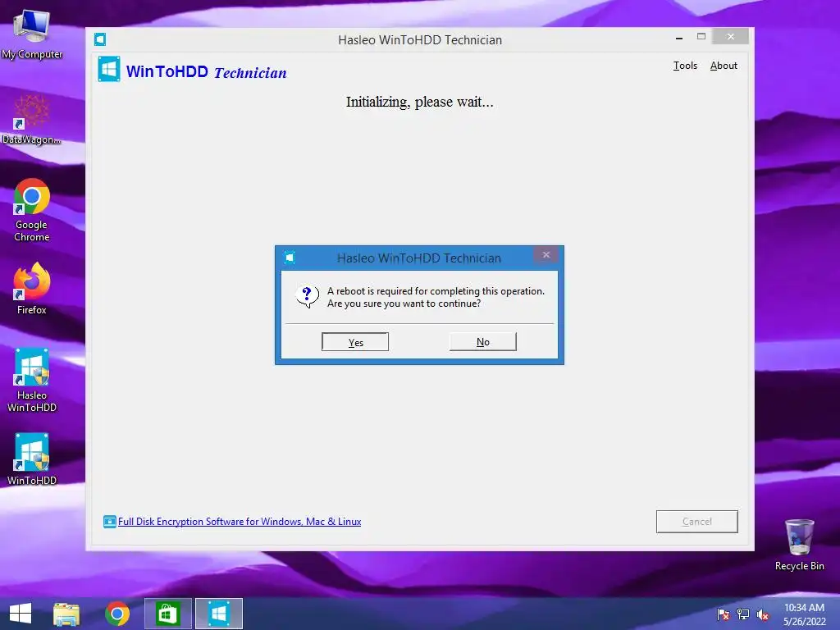
Task: Close the reboot confirmation dialog
Action: (x=546, y=255)
